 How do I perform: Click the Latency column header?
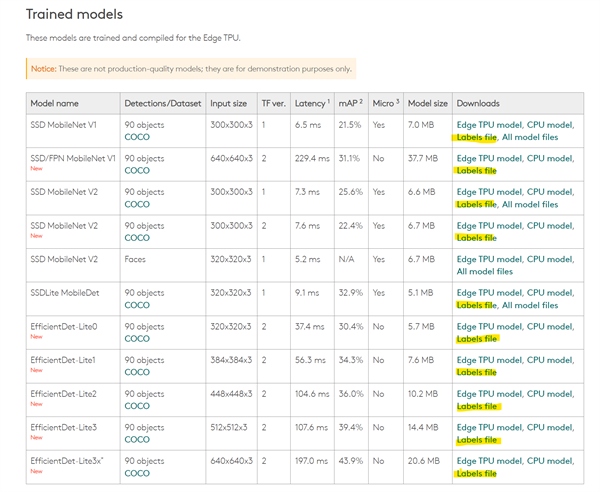(x=312, y=103)
